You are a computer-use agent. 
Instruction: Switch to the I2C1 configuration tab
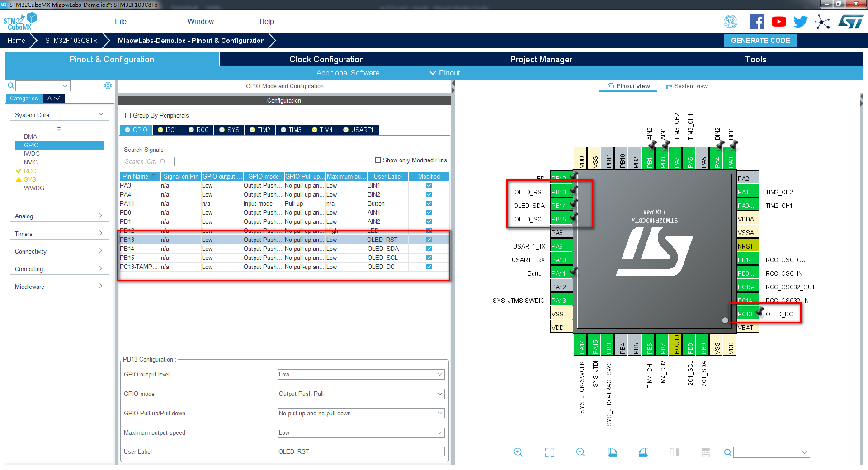click(168, 130)
